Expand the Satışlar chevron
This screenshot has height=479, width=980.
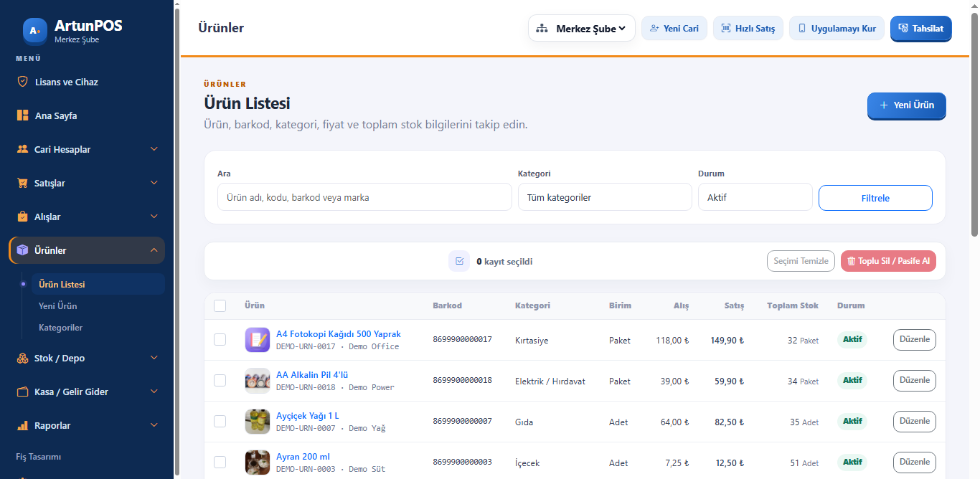tap(154, 183)
